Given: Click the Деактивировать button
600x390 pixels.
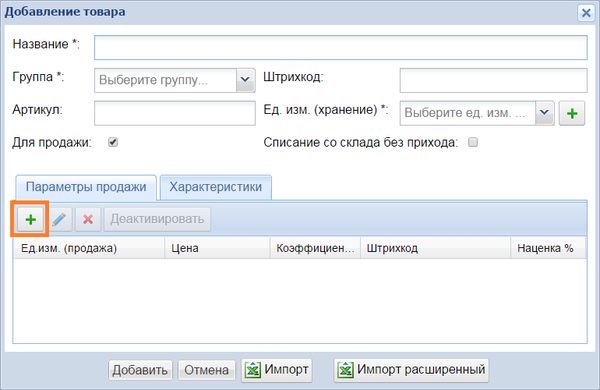Looking at the screenshot, I should tap(157, 219).
